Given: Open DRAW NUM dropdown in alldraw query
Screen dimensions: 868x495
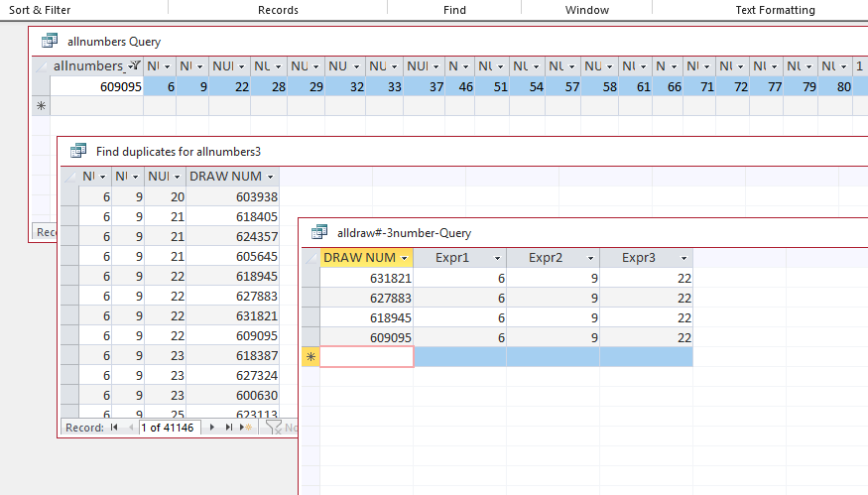Looking at the screenshot, I should (x=403, y=258).
